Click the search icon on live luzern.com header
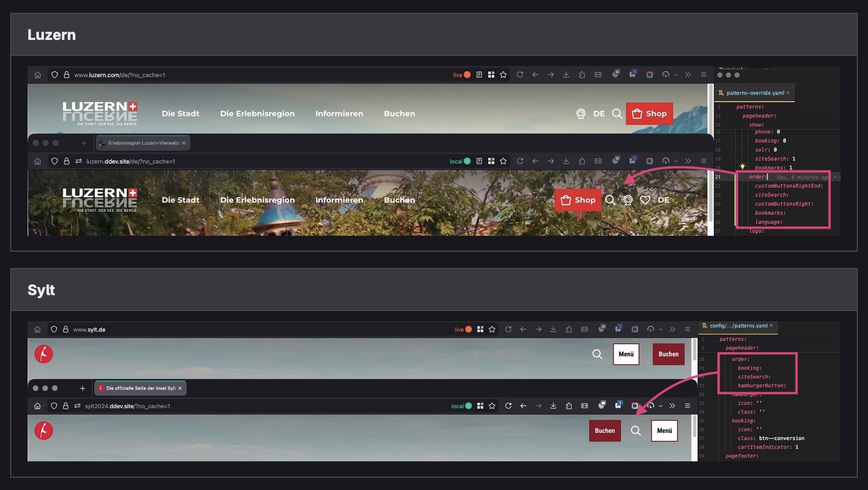Viewport: 868px width, 490px height. click(617, 114)
